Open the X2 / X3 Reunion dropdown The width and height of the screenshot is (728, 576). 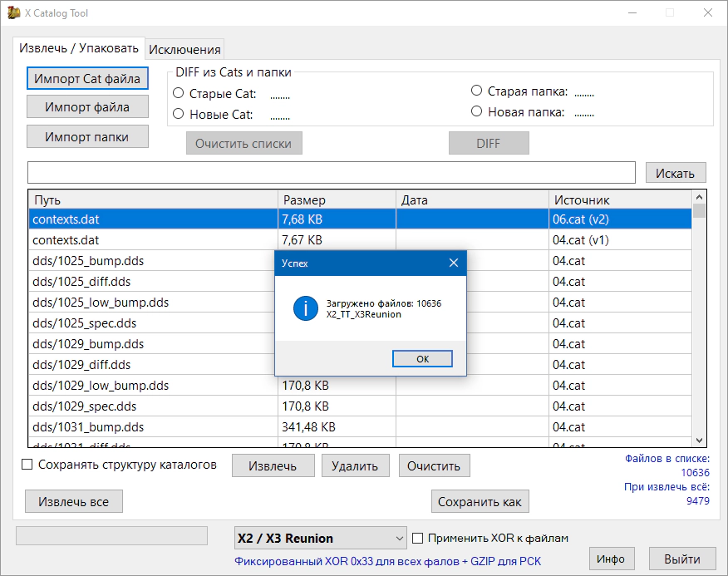320,539
